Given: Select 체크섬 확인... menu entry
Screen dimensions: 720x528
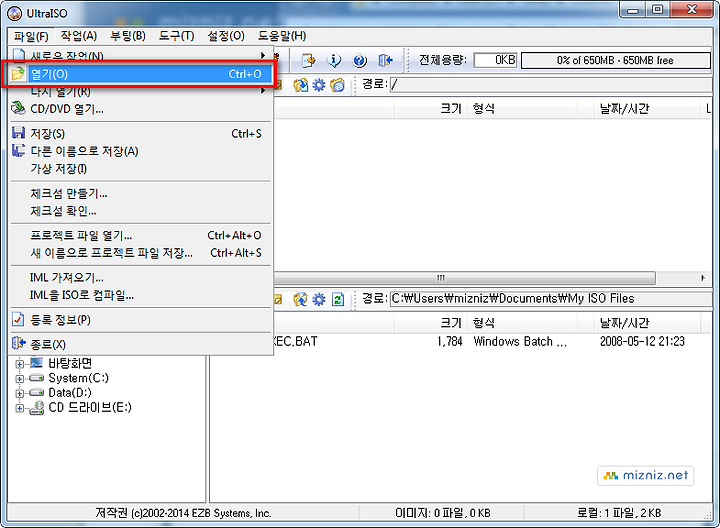Looking at the screenshot, I should [141, 211].
